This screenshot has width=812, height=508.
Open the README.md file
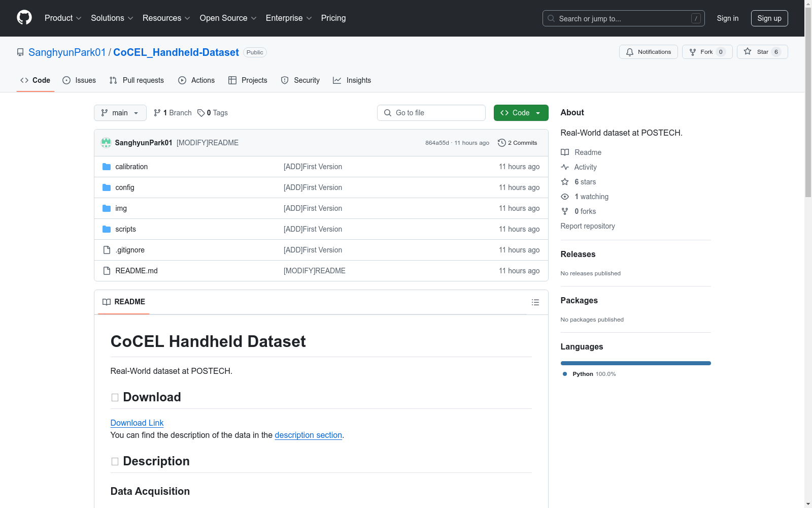[x=137, y=271]
